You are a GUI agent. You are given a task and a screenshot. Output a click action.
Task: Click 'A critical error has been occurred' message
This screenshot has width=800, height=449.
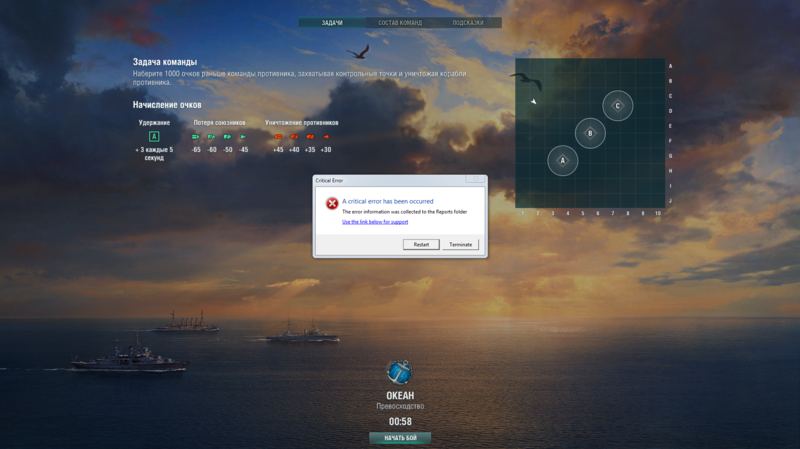tap(388, 201)
